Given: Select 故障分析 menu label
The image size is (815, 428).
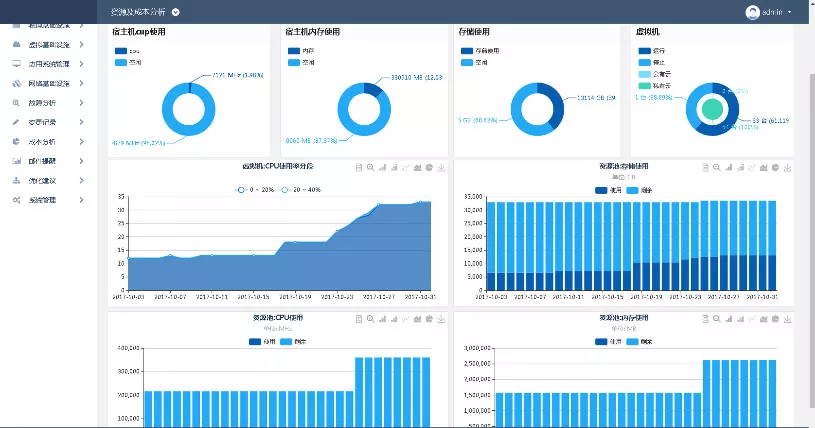Looking at the screenshot, I should tap(42, 103).
